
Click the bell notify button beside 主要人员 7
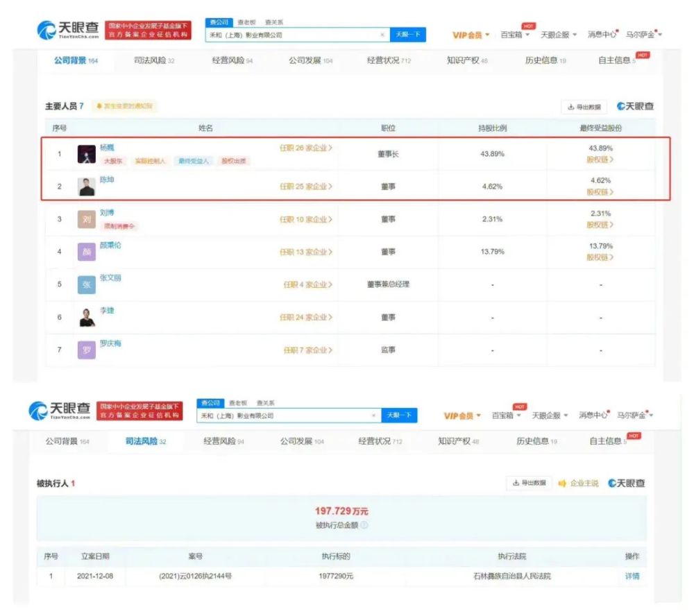tap(124, 106)
